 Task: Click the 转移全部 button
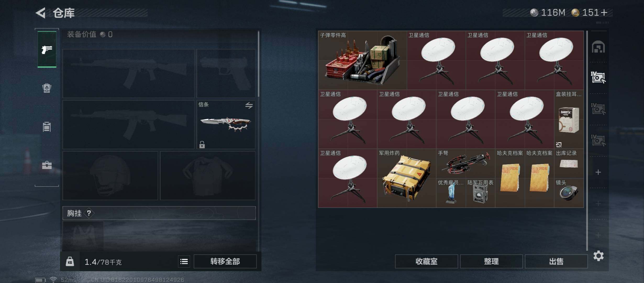point(225,262)
